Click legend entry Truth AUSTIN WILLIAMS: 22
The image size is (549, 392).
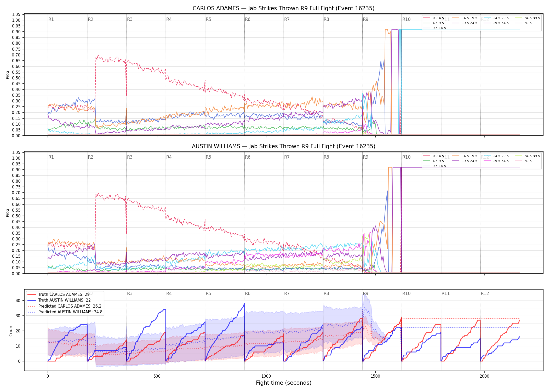pos(59,300)
